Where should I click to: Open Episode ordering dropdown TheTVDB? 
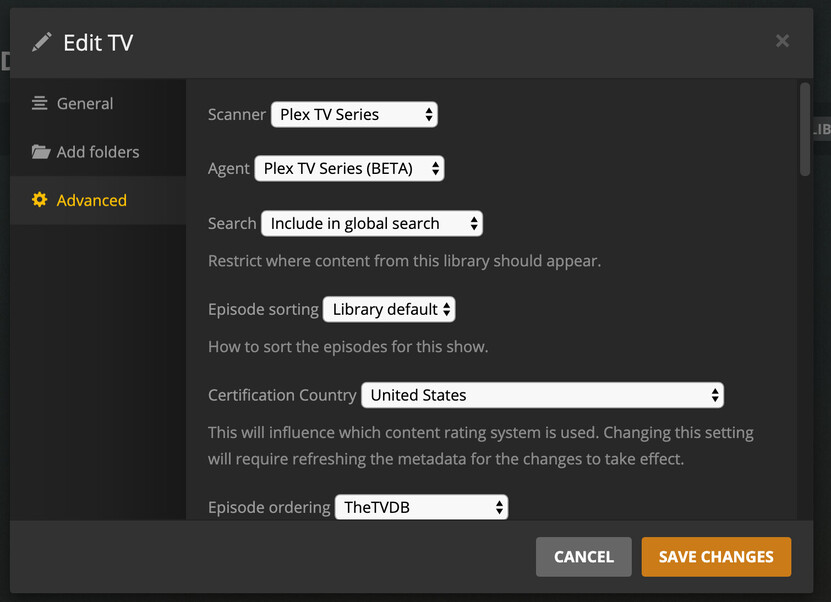point(421,507)
